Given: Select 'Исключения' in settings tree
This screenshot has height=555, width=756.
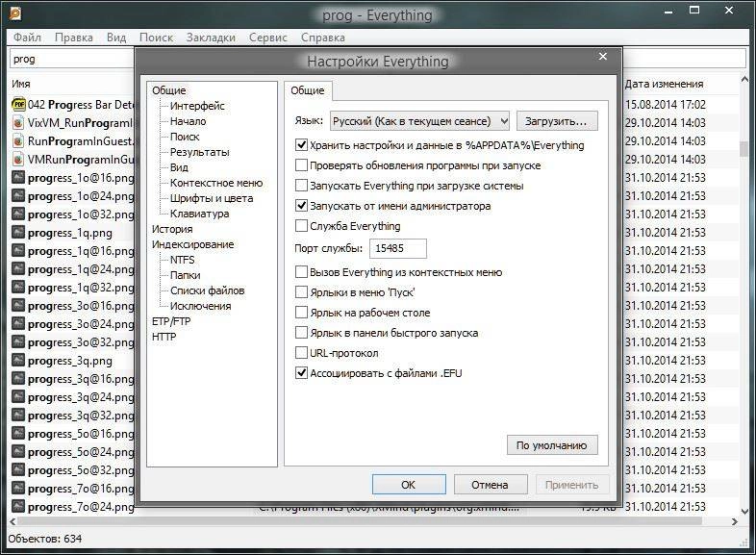Looking at the screenshot, I should click(201, 306).
